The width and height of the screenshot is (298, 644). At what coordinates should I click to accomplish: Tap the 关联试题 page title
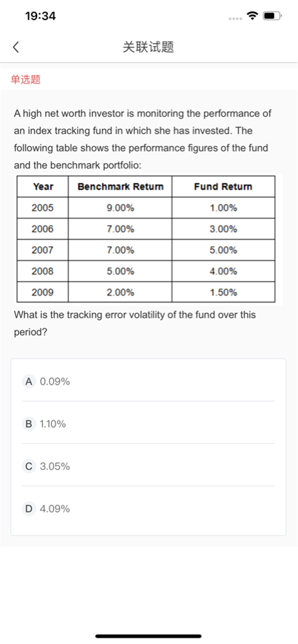click(x=148, y=47)
